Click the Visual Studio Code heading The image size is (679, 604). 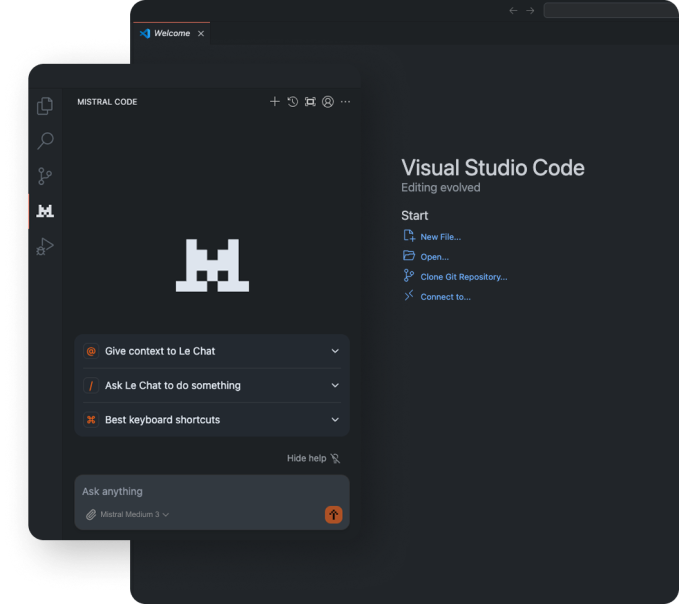coord(493,168)
